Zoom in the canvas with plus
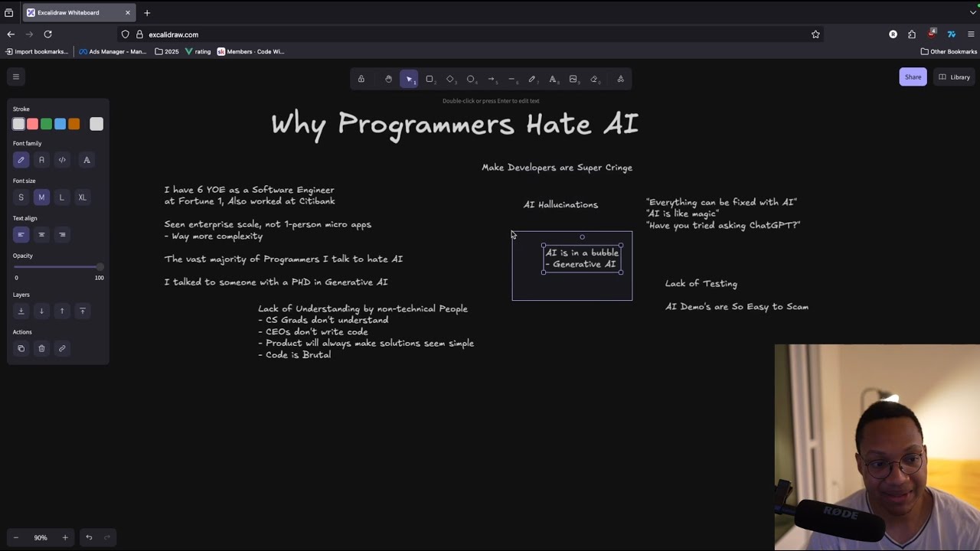Image resolution: width=980 pixels, height=551 pixels. point(65,537)
